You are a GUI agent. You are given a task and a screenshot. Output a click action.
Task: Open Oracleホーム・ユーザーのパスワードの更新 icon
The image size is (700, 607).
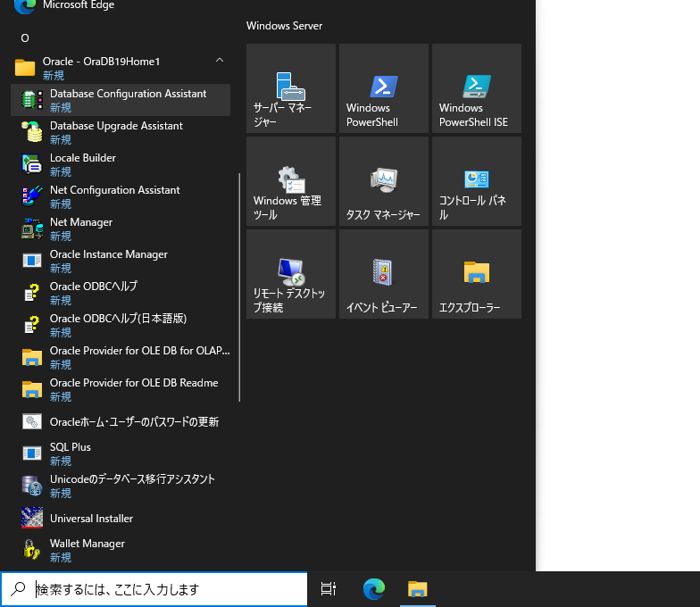[32, 421]
